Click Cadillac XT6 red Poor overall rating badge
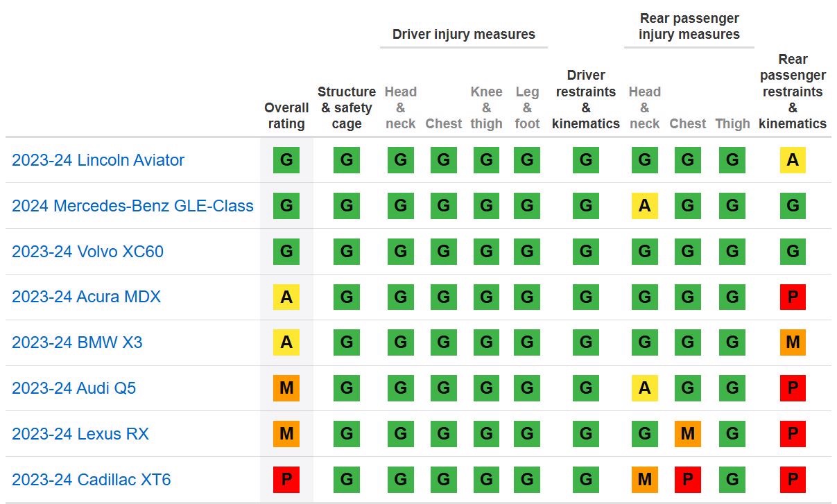The image size is (837, 504). click(x=286, y=480)
